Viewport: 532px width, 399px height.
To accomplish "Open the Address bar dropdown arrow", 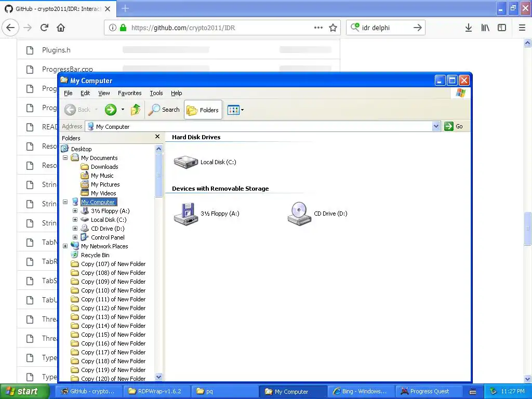I will [436, 126].
